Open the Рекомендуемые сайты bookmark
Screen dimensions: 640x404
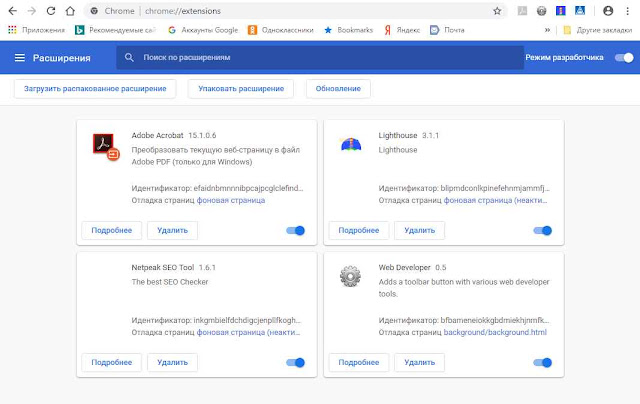(x=116, y=30)
